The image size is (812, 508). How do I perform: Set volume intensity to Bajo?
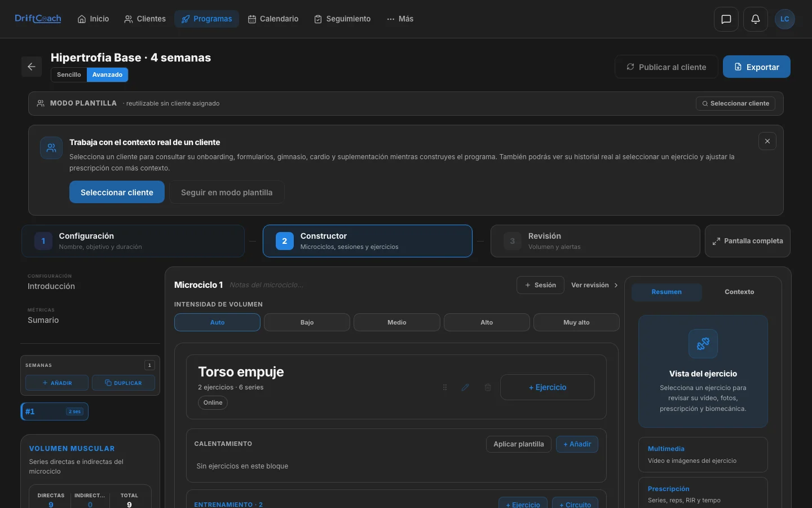coord(307,322)
